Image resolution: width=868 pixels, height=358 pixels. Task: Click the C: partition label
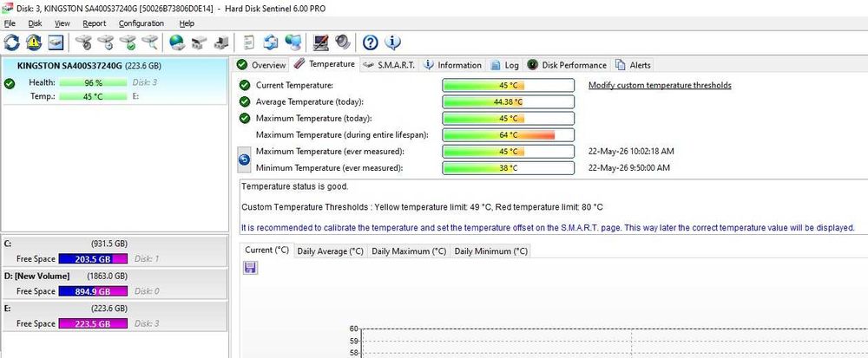(8, 244)
